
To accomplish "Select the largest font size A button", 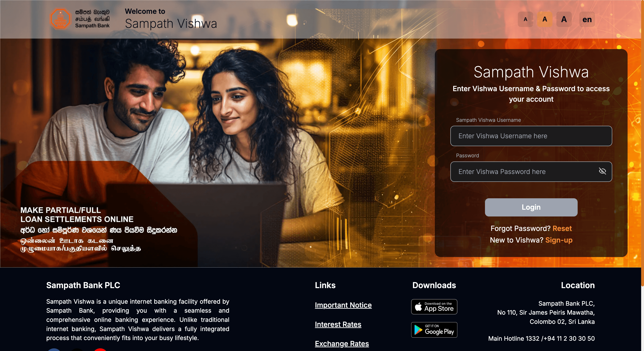I will (564, 19).
